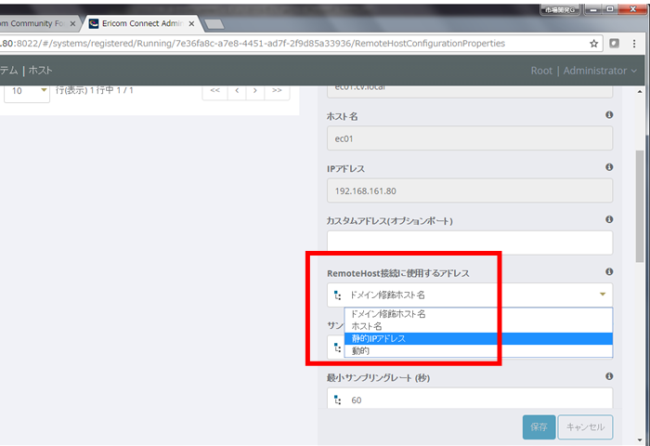
Task: Pick the 動的 option in the list
Action: (x=360, y=351)
